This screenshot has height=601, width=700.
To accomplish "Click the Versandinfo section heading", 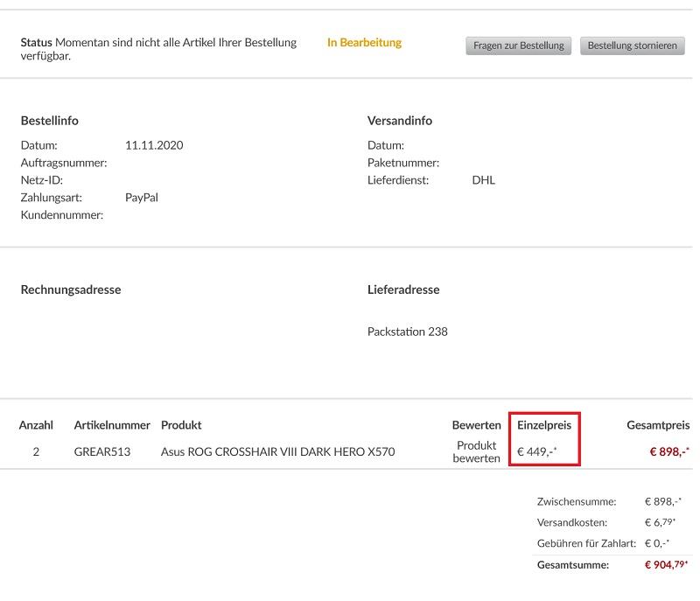I will click(399, 121).
